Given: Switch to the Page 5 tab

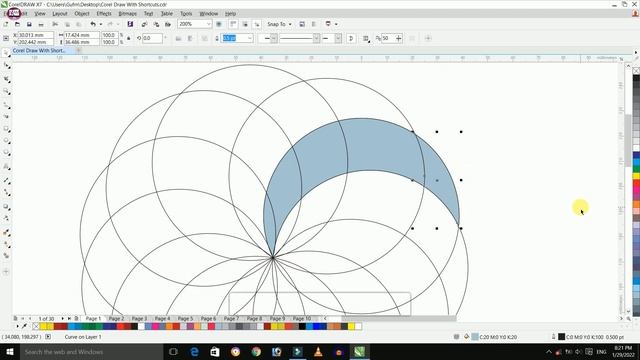Looking at the screenshot, I should (185, 318).
